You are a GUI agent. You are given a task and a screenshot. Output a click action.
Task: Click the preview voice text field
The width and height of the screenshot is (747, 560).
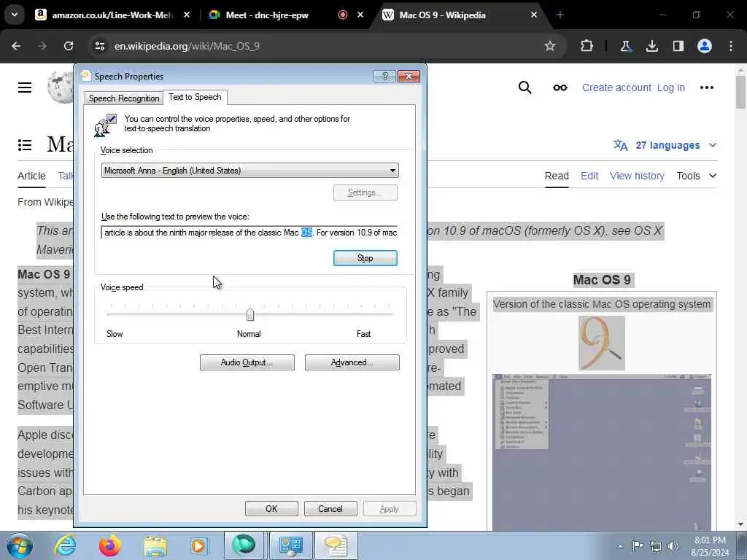pyautogui.click(x=249, y=233)
